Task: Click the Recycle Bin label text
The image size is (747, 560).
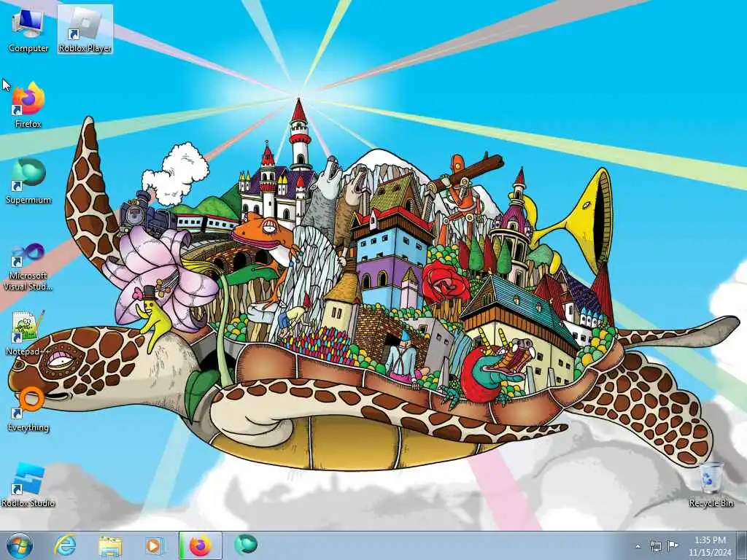Action: [x=711, y=503]
